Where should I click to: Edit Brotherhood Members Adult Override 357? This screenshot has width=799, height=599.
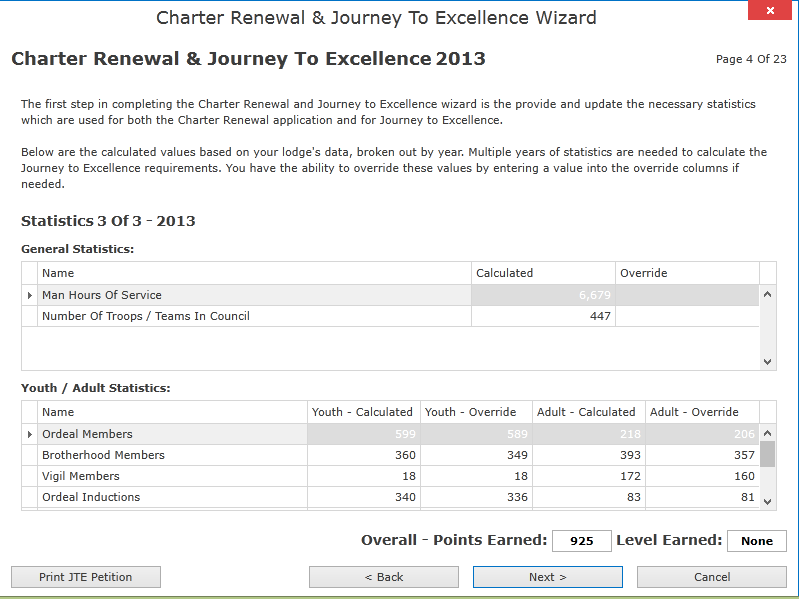pos(702,455)
